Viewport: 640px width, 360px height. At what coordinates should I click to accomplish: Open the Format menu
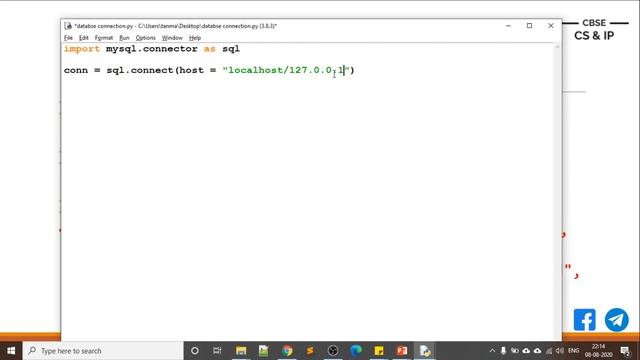(104, 38)
